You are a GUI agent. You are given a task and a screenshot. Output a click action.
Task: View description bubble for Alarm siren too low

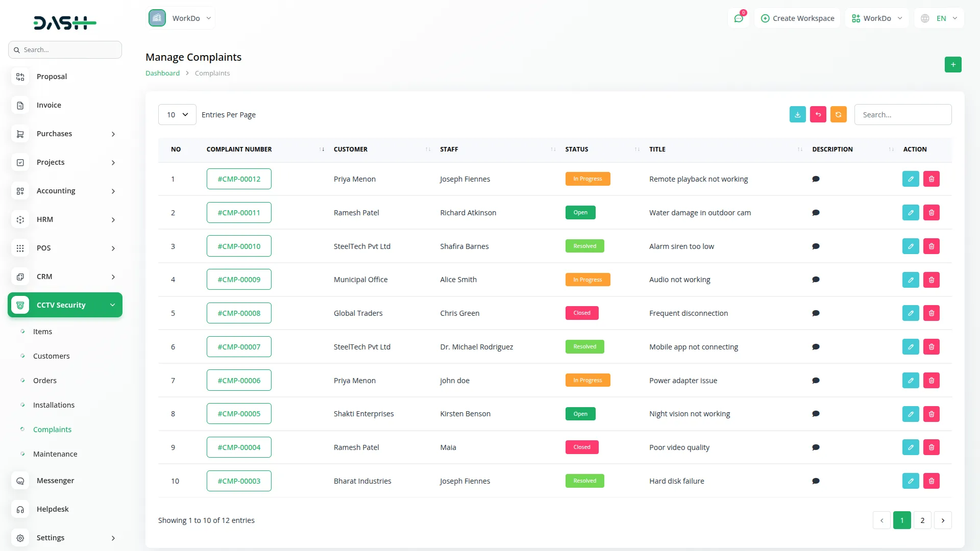tap(816, 246)
